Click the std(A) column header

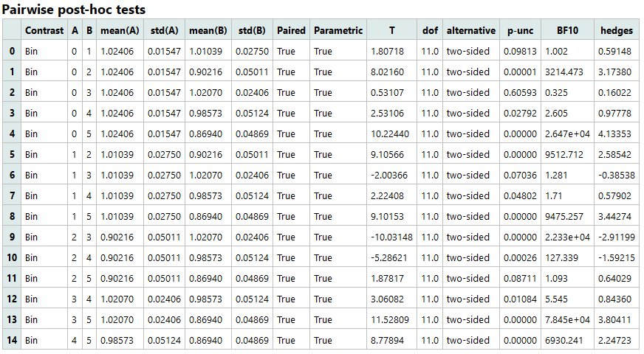[164, 31]
